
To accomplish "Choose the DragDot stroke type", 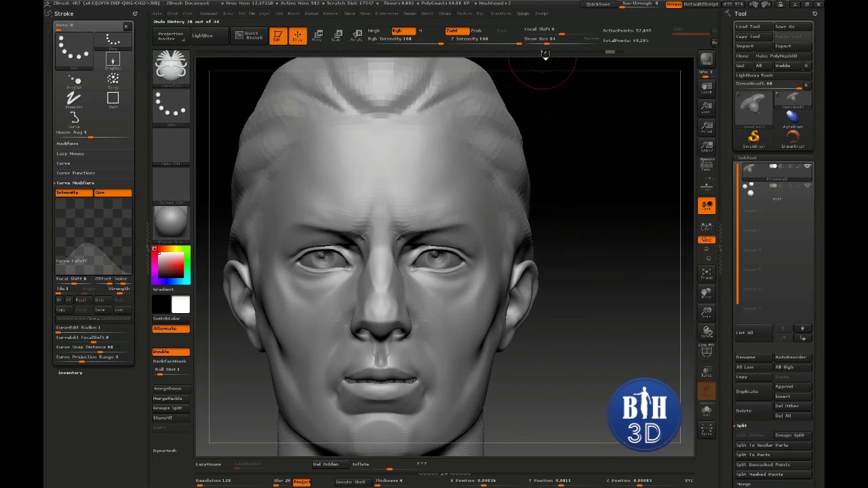I will 74,81.
